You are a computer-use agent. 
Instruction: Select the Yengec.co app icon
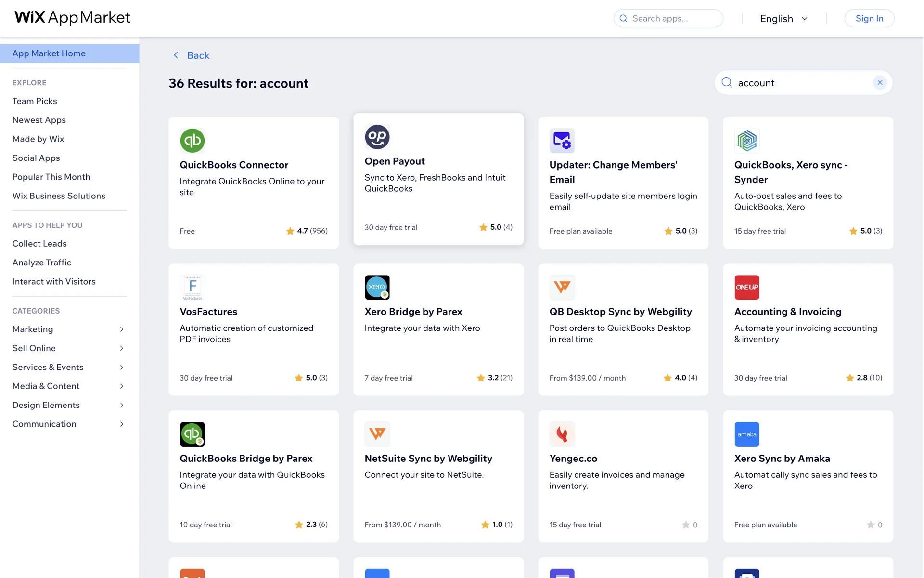coord(562,434)
